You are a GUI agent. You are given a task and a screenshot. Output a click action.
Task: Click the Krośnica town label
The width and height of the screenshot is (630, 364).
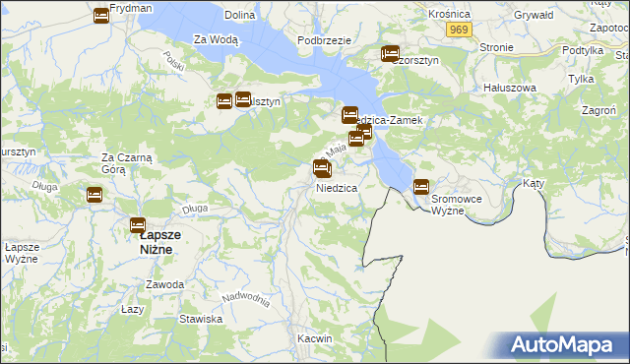449,14
